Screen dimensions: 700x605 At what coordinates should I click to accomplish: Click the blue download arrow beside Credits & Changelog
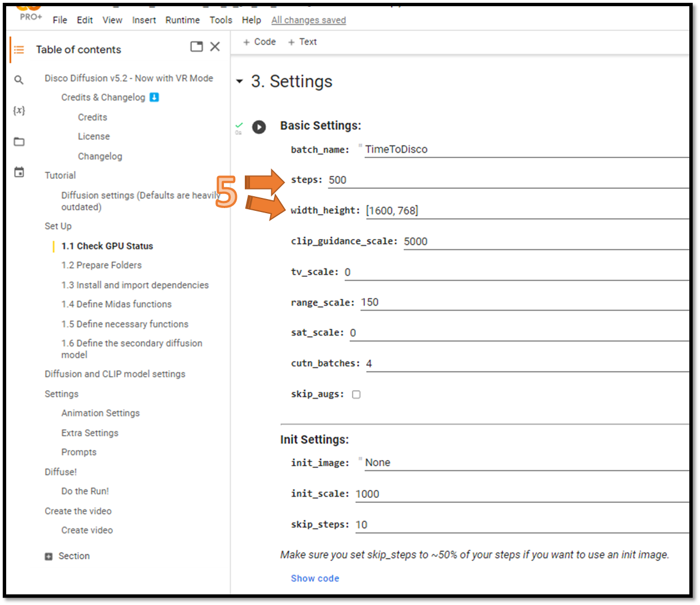154,97
